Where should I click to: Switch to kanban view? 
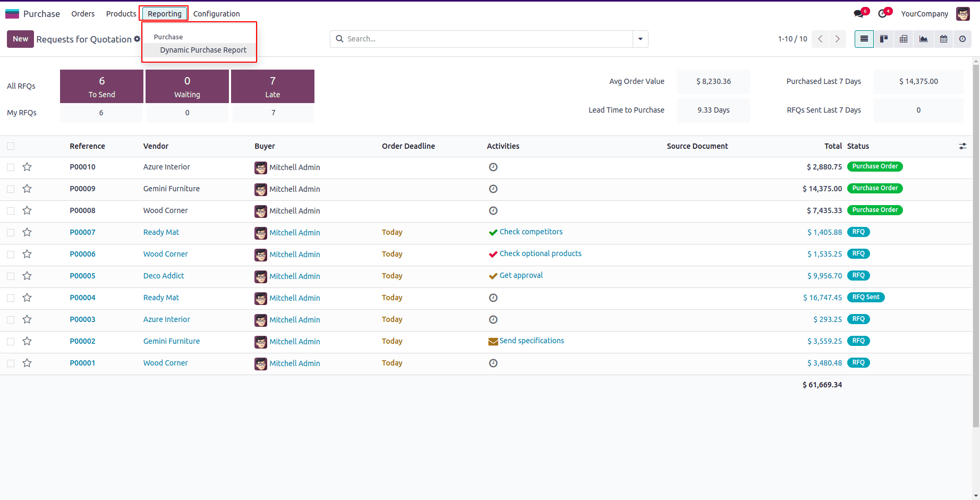(x=884, y=39)
